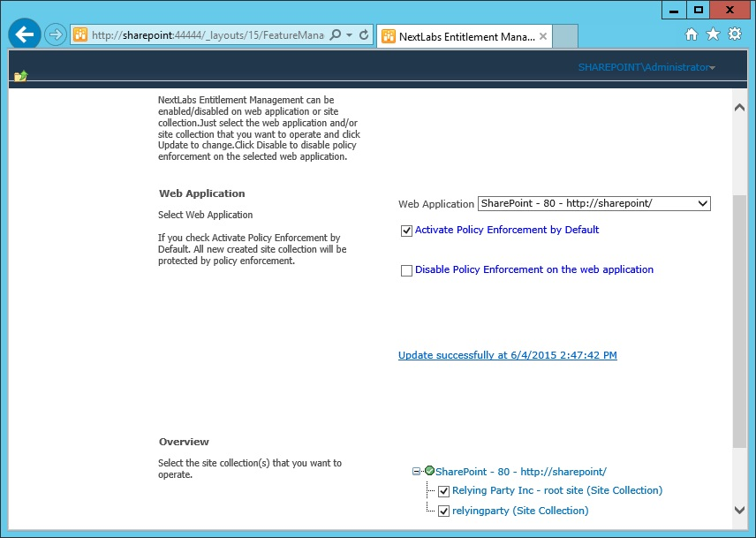Close the NextLabs Entitlement Management tab

[543, 36]
